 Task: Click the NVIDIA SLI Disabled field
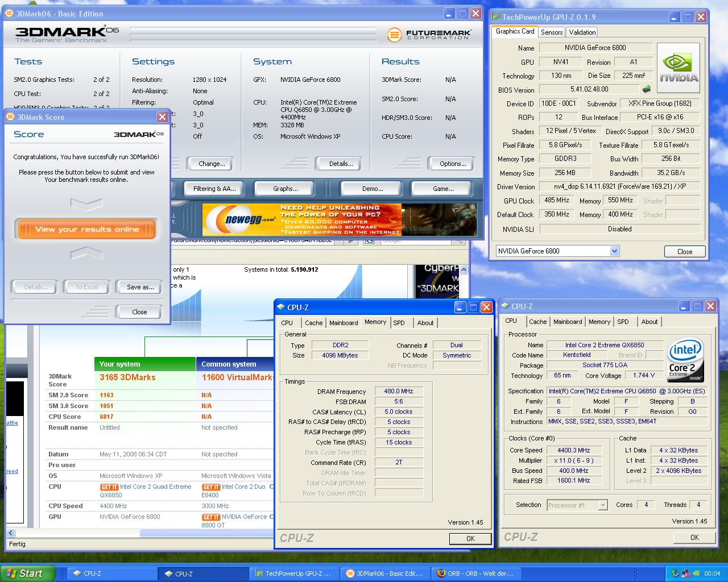619,229
